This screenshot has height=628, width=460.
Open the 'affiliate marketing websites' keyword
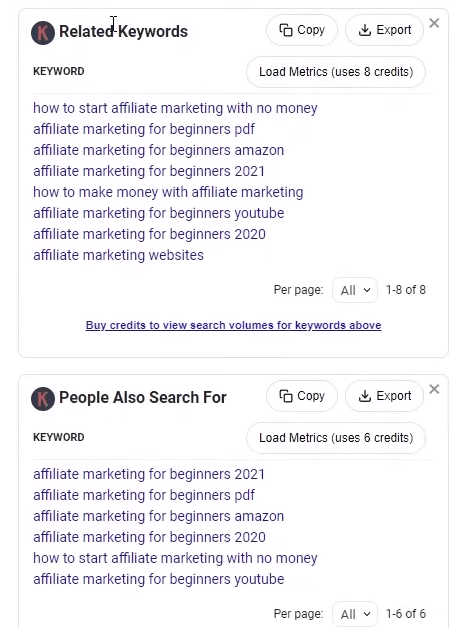pyautogui.click(x=118, y=255)
